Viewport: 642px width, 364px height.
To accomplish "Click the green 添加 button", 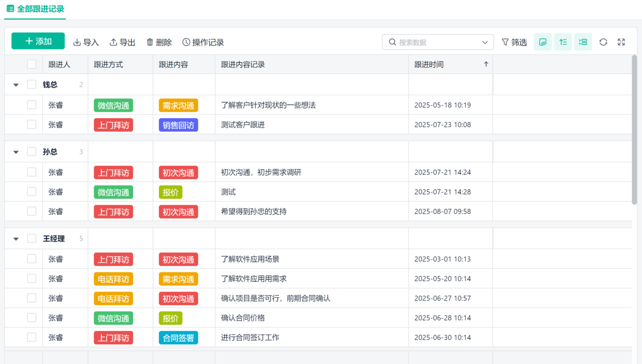I will tap(38, 41).
